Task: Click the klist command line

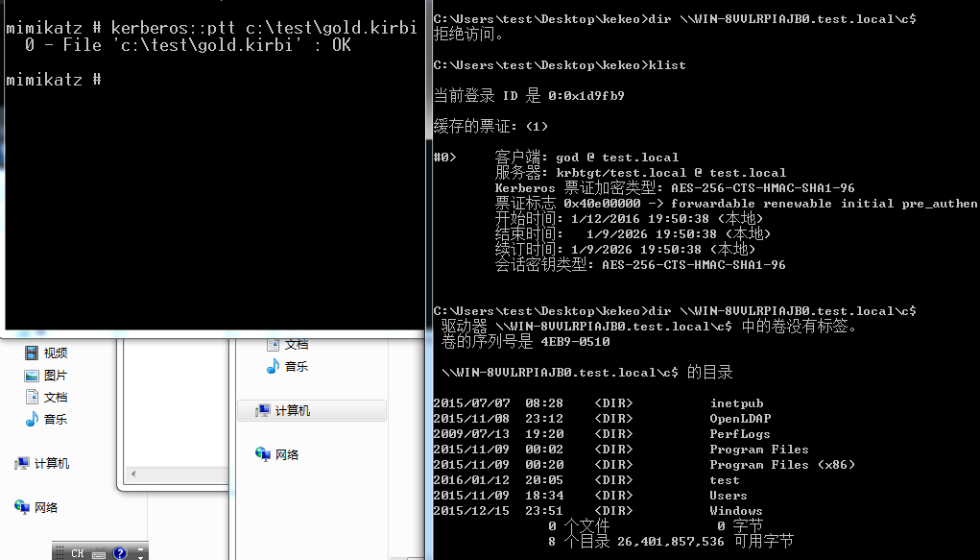Action: pyautogui.click(x=560, y=65)
